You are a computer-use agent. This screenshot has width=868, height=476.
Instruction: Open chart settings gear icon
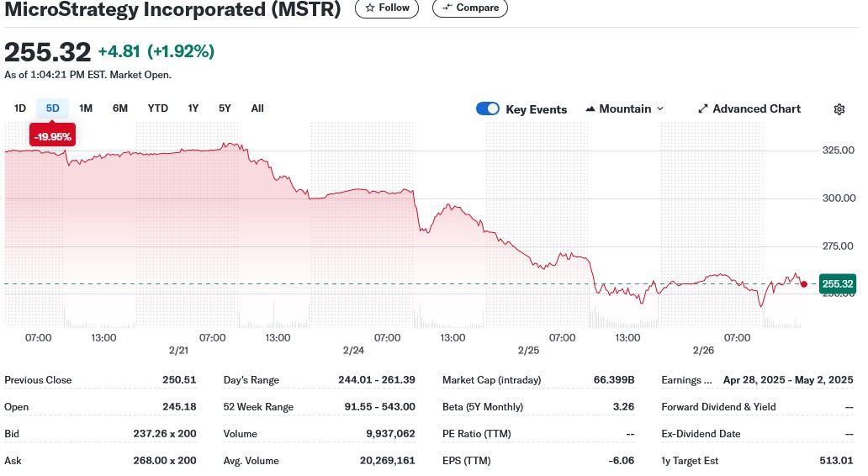click(839, 109)
